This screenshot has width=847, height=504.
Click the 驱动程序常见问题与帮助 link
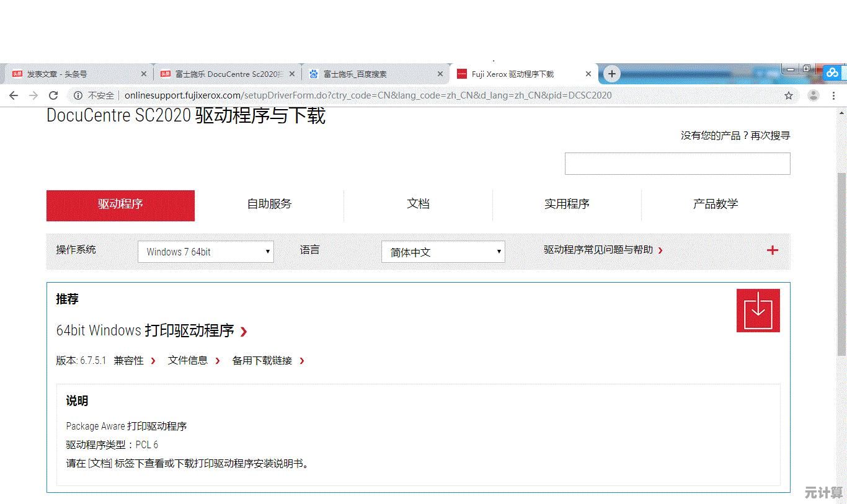point(597,250)
